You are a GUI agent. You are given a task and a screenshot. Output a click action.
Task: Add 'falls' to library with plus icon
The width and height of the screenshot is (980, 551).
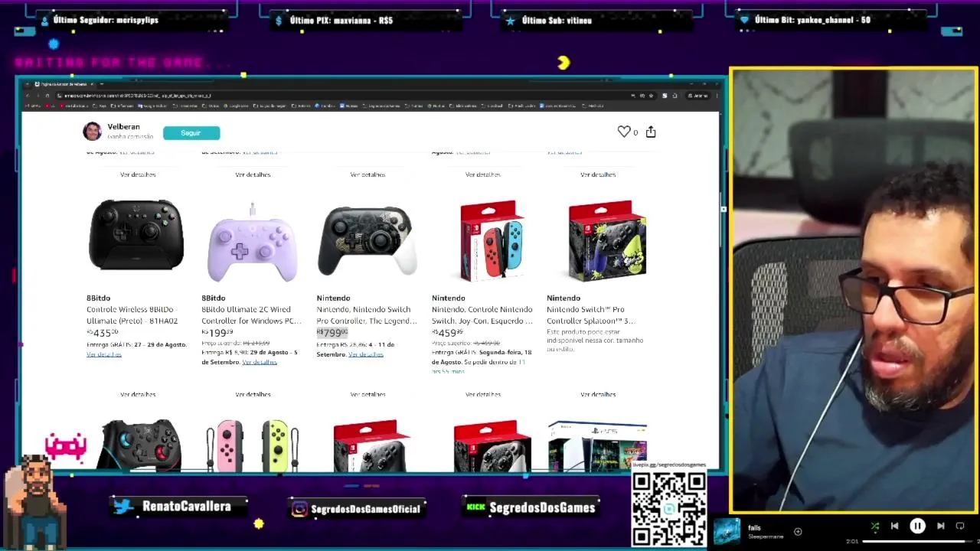[798, 531]
